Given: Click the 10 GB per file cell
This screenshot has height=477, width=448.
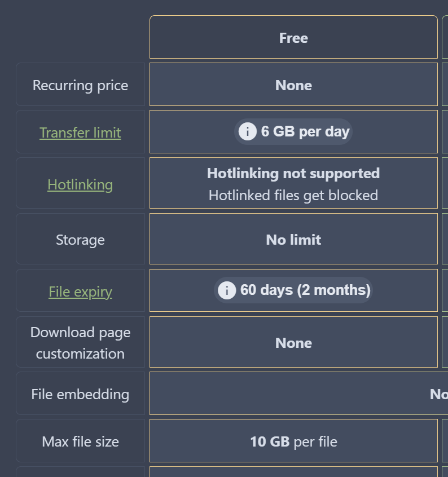Looking at the screenshot, I should (x=293, y=441).
